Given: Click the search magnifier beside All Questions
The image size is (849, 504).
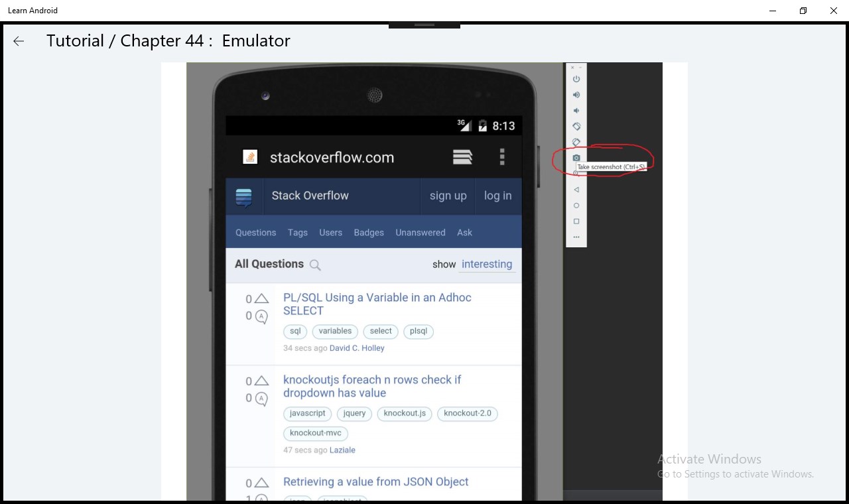Looking at the screenshot, I should point(315,265).
